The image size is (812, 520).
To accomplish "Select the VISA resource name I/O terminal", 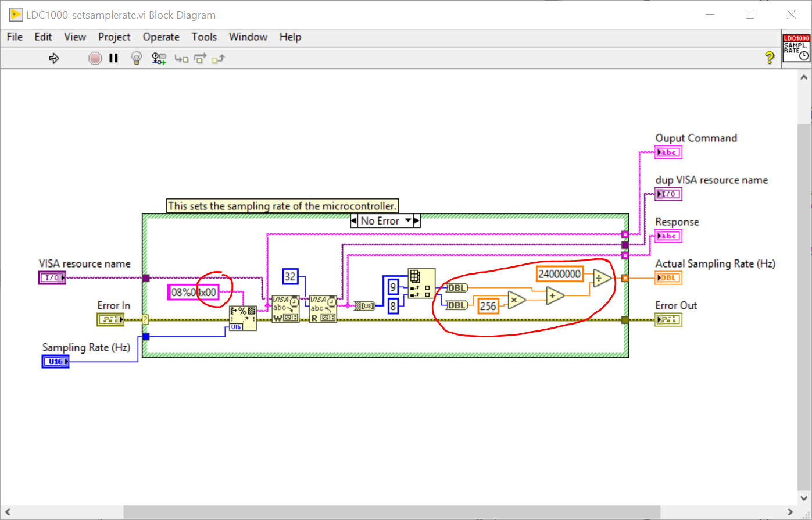I will point(52,278).
